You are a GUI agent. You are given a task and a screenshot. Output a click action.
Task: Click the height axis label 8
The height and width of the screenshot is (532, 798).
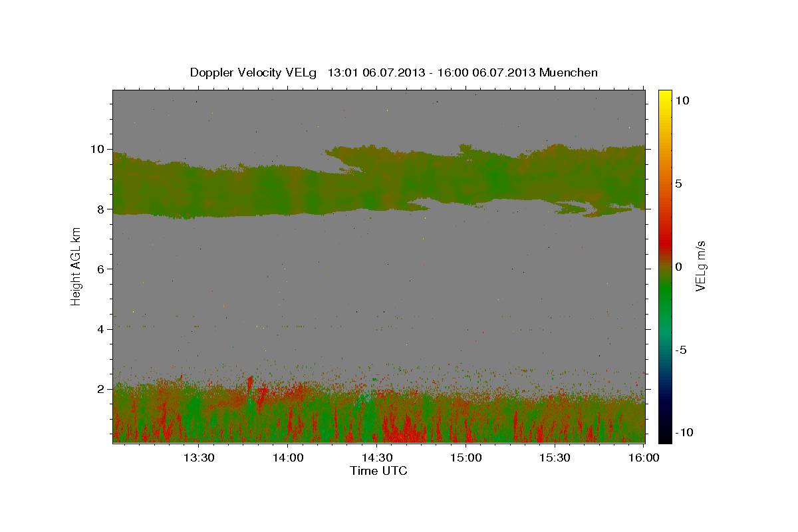102,209
